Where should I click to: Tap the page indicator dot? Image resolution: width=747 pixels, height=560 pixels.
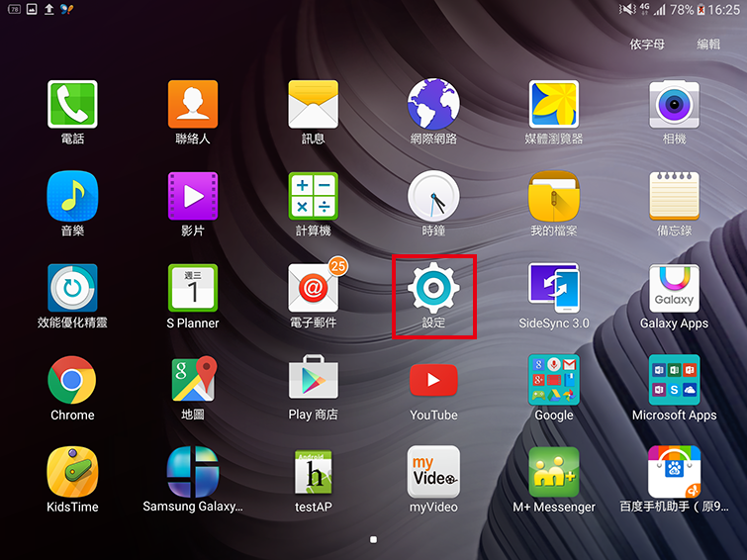click(374, 539)
